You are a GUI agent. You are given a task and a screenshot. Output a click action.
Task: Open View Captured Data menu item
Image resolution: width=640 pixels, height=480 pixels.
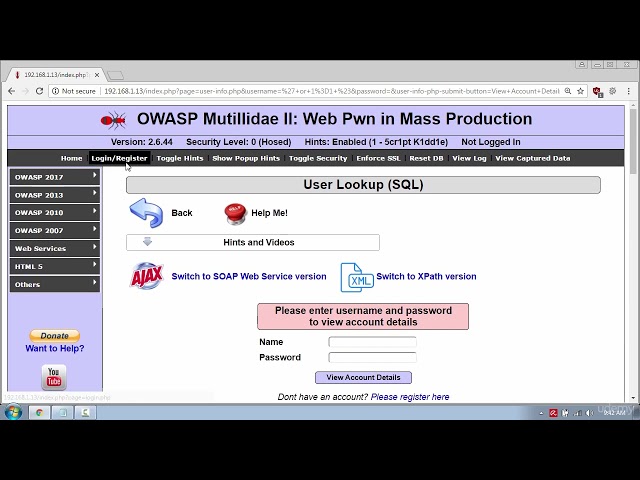point(533,158)
